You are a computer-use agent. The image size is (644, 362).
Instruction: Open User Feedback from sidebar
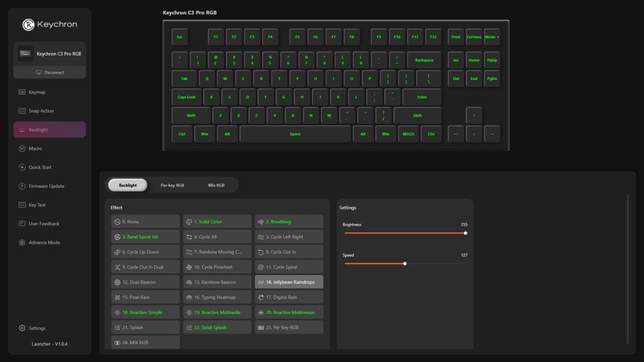(43, 224)
